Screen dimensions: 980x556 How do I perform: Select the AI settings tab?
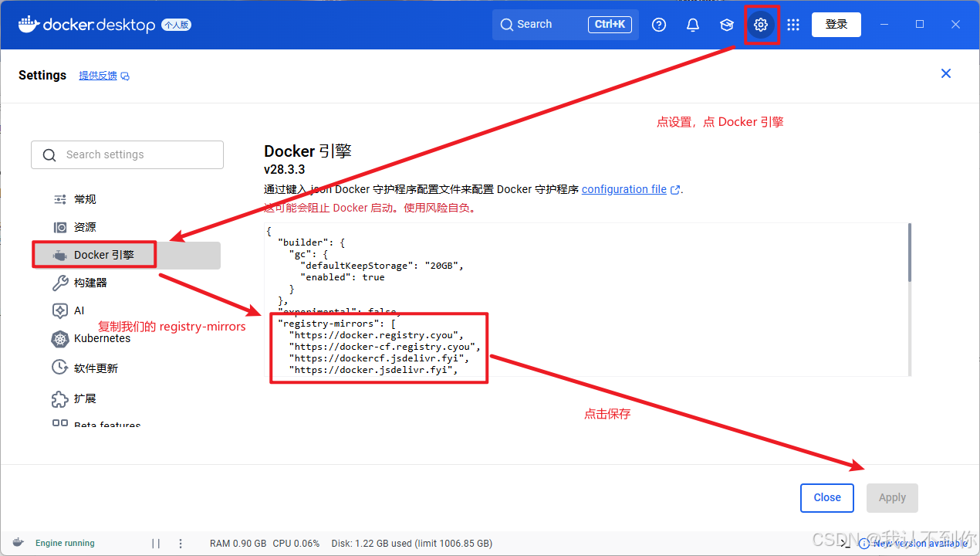tap(126, 310)
